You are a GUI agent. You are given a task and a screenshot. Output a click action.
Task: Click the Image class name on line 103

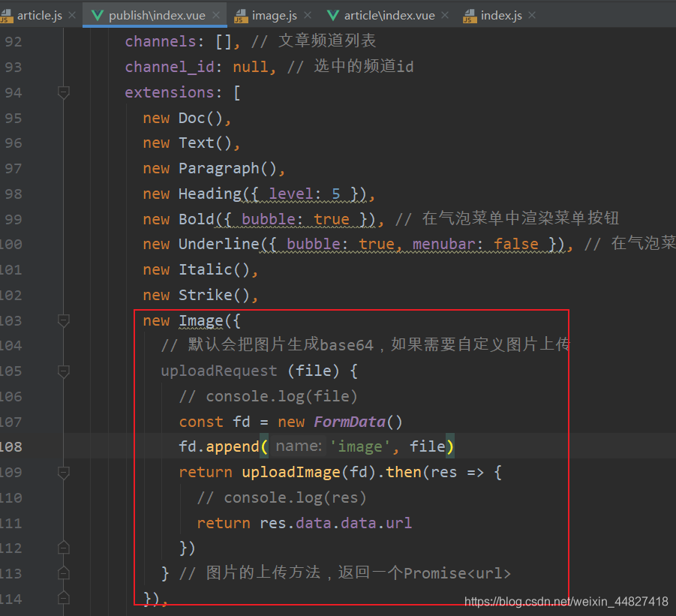click(x=200, y=321)
